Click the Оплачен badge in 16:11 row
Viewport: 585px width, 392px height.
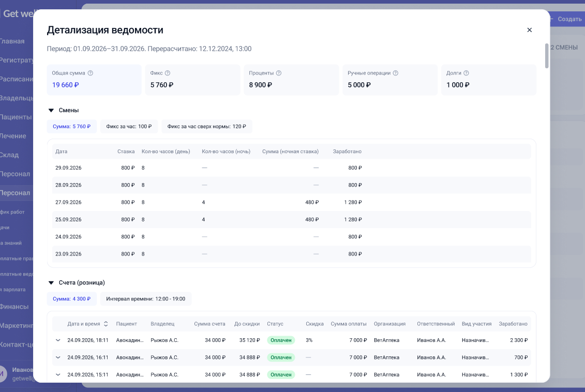click(281, 357)
